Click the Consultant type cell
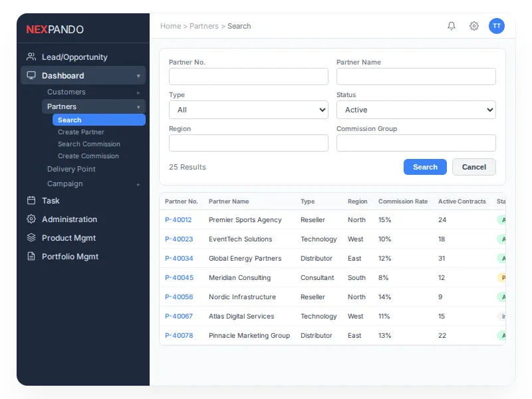 click(317, 278)
